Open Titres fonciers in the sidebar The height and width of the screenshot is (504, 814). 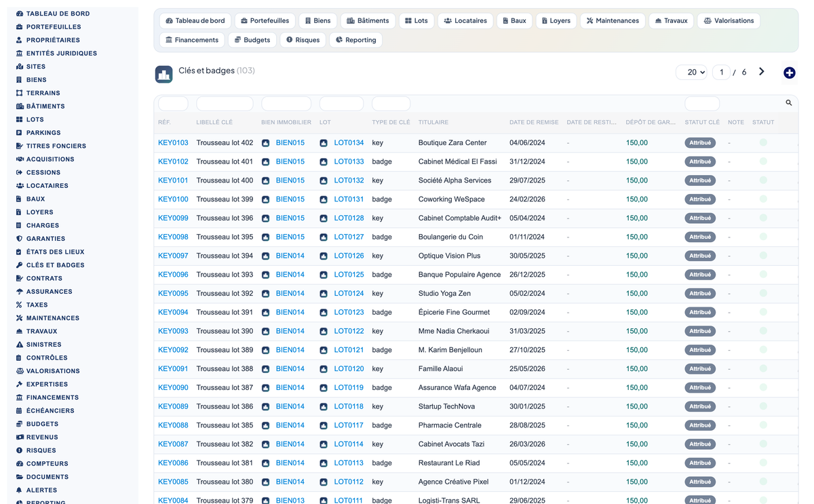51,146
